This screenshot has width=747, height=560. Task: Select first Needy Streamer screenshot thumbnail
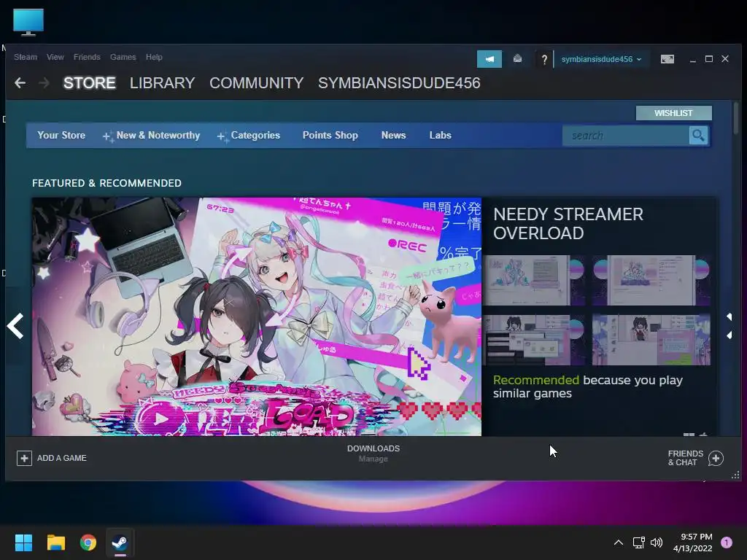pos(534,281)
